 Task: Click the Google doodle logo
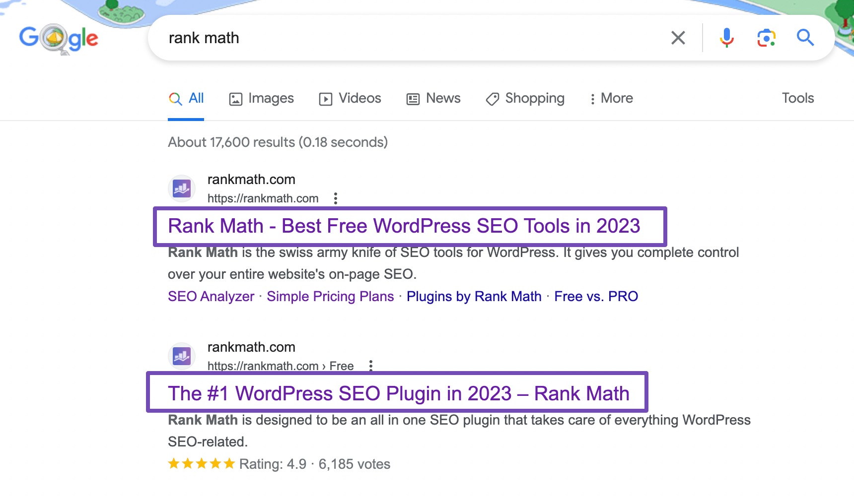(59, 39)
